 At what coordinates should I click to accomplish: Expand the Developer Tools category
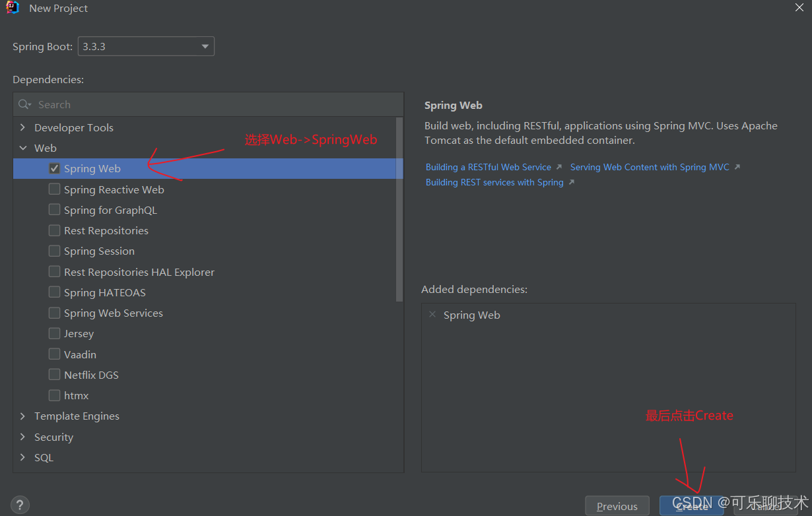[23, 127]
